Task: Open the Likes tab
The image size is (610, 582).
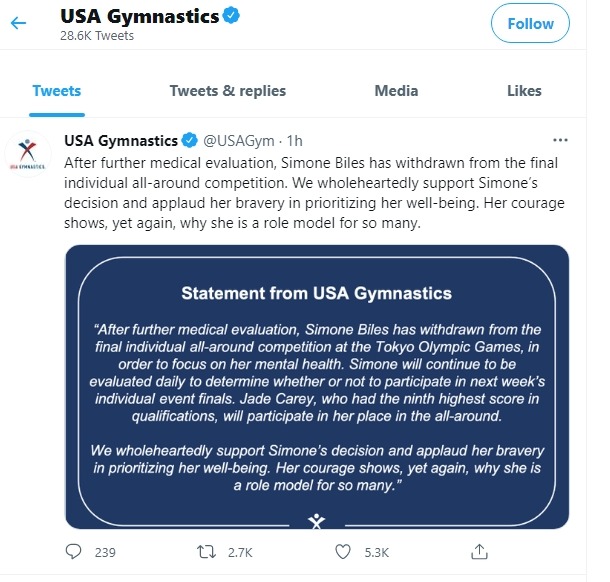Action: (524, 91)
